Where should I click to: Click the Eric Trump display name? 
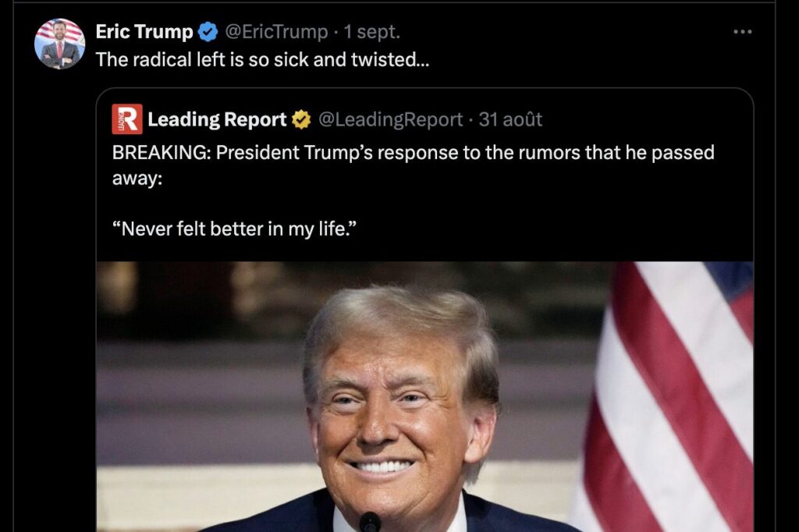pyautogui.click(x=144, y=32)
